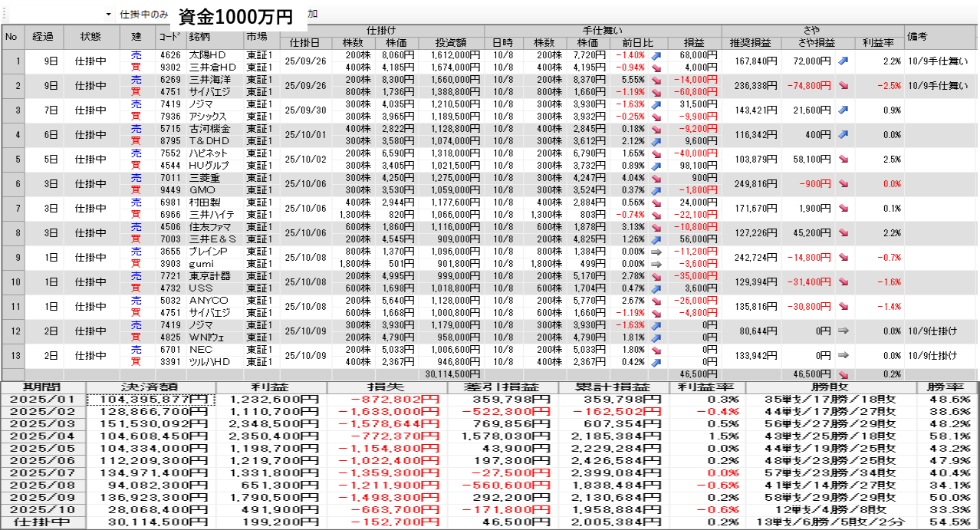Open the dropdown arrow in the top toolbar

108,15
